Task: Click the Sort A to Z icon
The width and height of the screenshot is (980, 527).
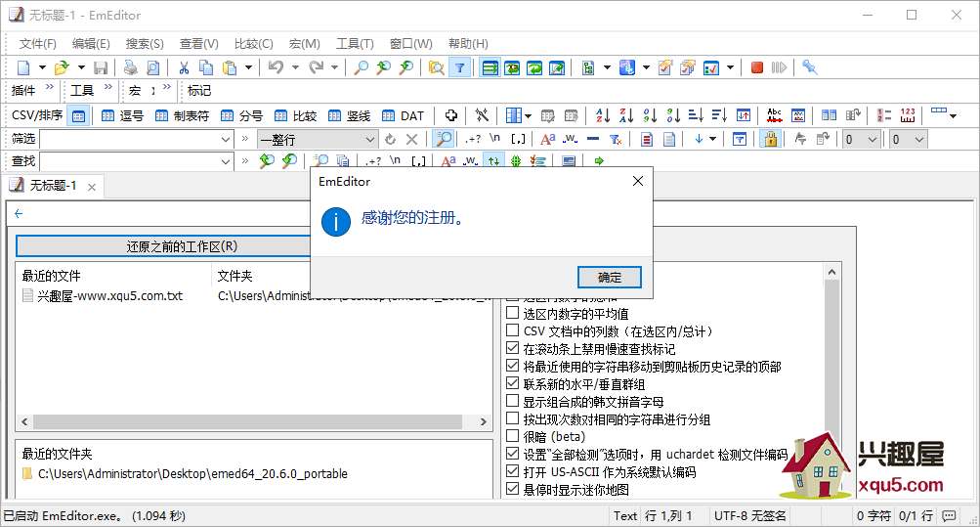Action: (x=603, y=115)
